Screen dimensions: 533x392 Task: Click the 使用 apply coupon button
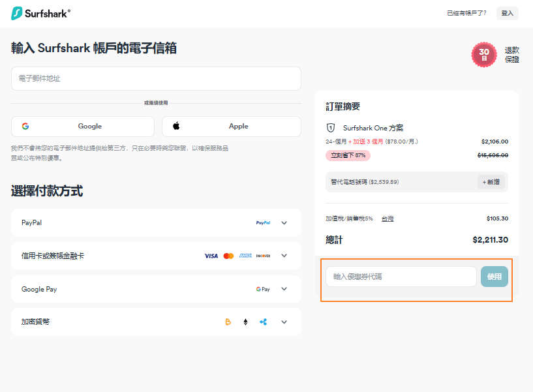point(495,277)
